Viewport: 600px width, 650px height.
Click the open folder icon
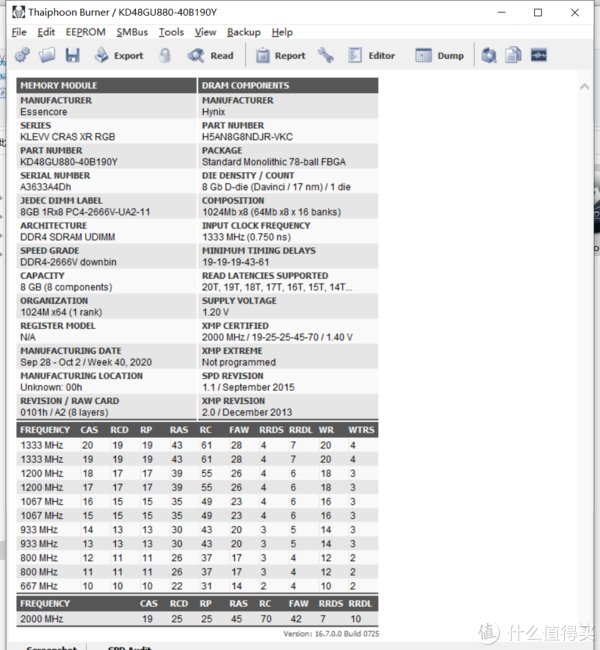(x=44, y=55)
